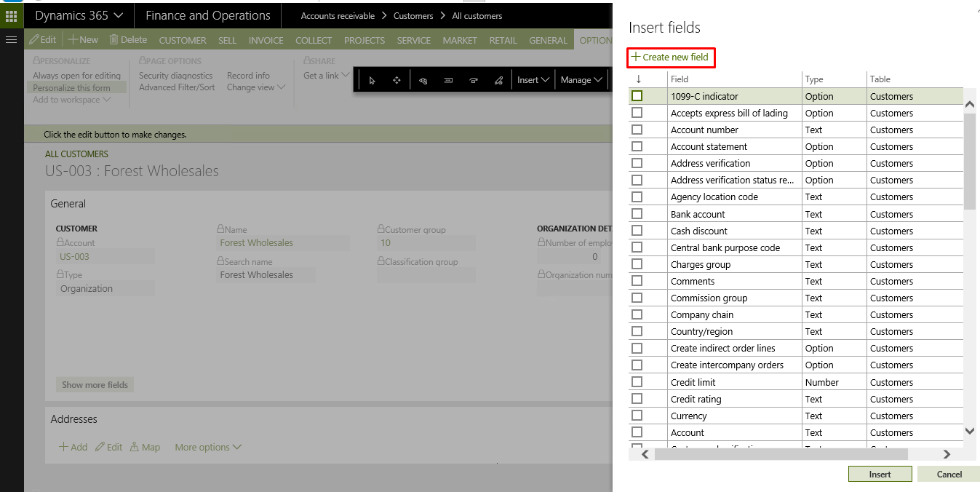Open the PROJECTS tab

364,40
